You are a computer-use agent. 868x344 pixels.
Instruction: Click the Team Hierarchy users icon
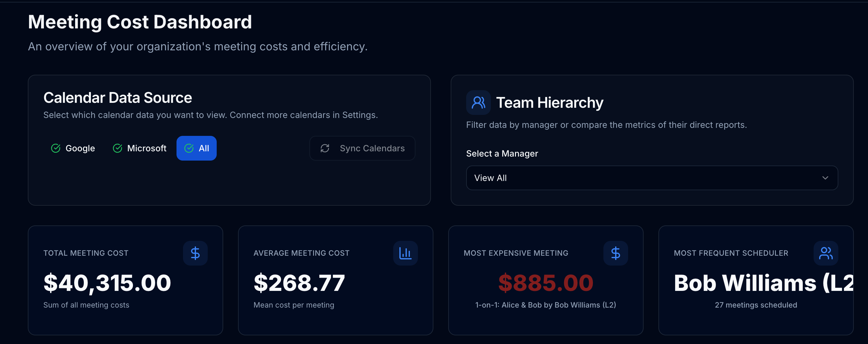pos(478,102)
